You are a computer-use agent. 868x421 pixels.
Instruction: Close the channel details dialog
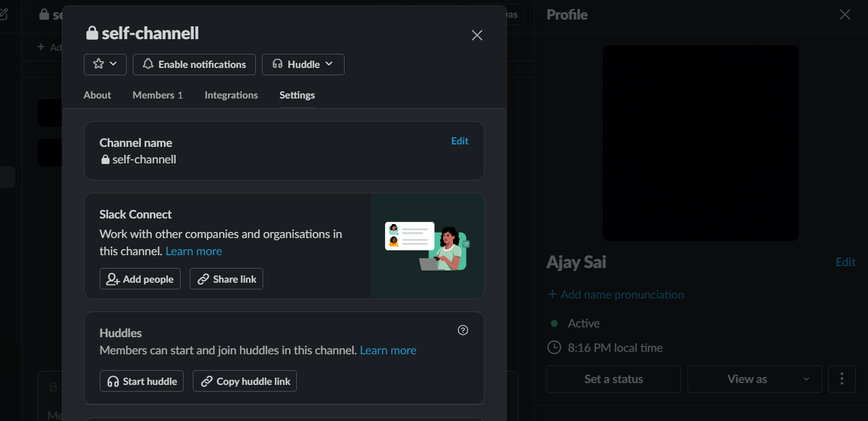477,35
